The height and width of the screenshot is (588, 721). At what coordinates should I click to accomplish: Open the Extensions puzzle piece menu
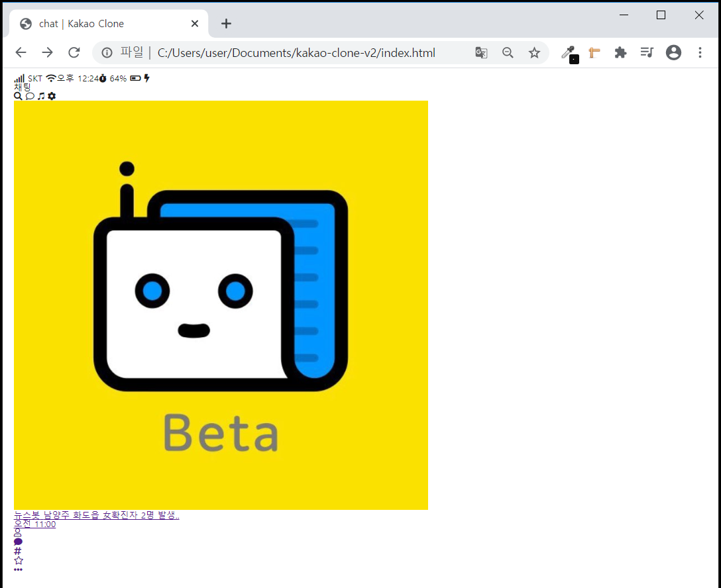(x=620, y=53)
